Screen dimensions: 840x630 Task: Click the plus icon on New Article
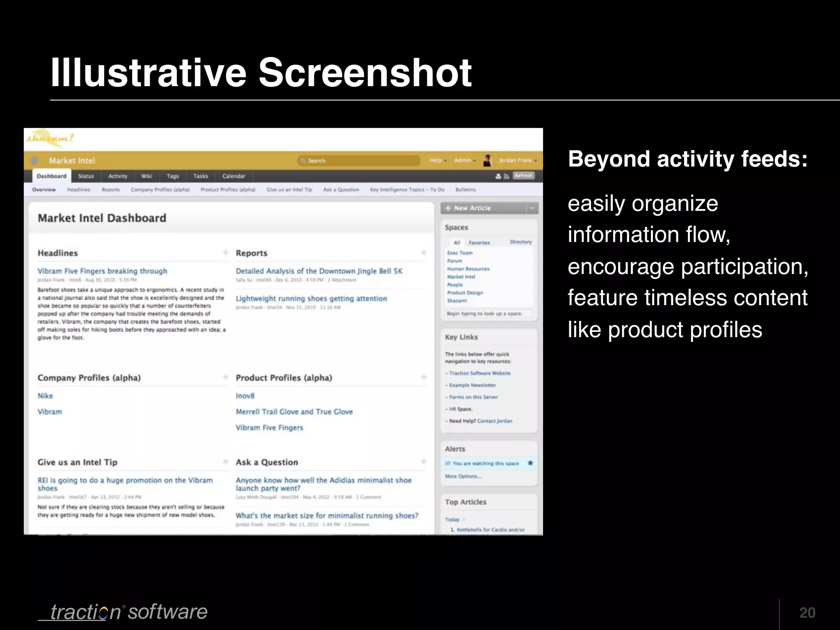click(x=448, y=208)
